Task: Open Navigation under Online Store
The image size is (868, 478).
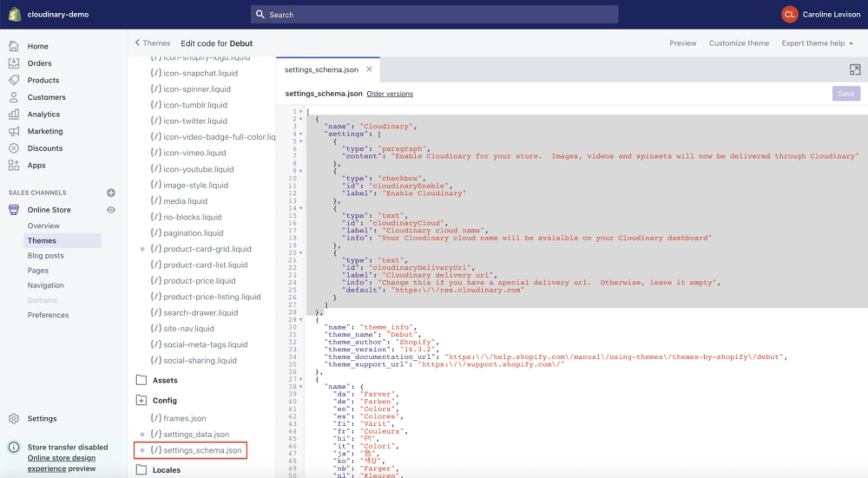Action: [45, 285]
